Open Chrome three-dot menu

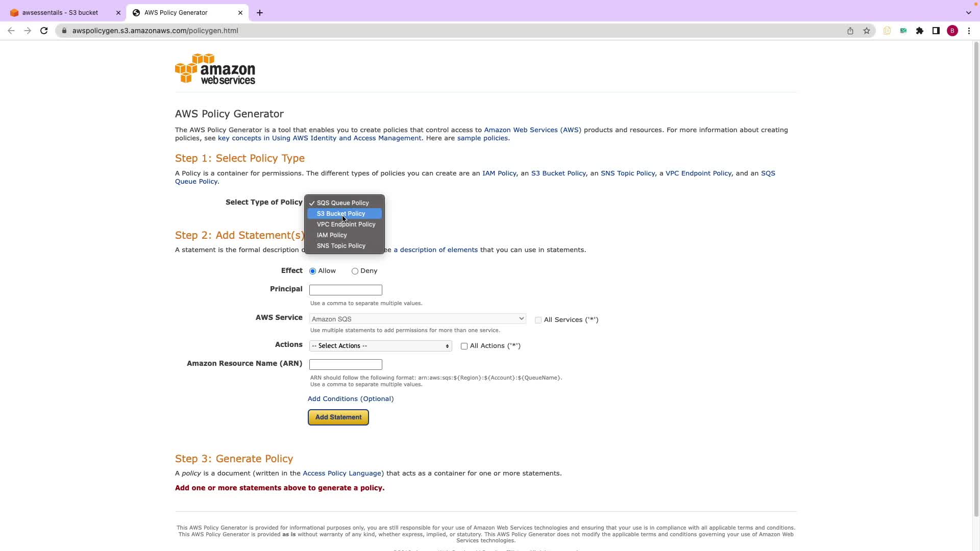click(x=969, y=31)
